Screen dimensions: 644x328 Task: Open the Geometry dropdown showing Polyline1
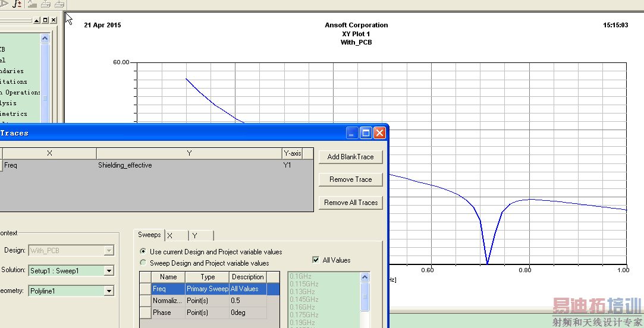coord(108,291)
